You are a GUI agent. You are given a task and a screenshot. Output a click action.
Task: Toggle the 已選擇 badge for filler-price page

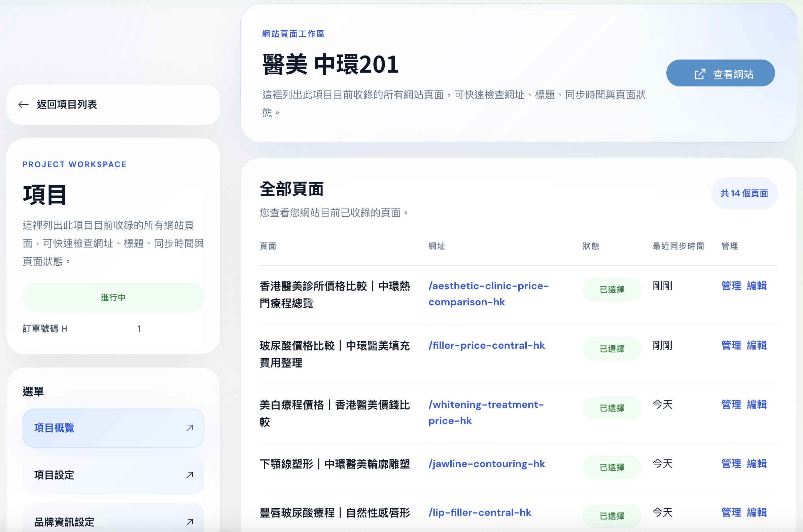(x=612, y=349)
